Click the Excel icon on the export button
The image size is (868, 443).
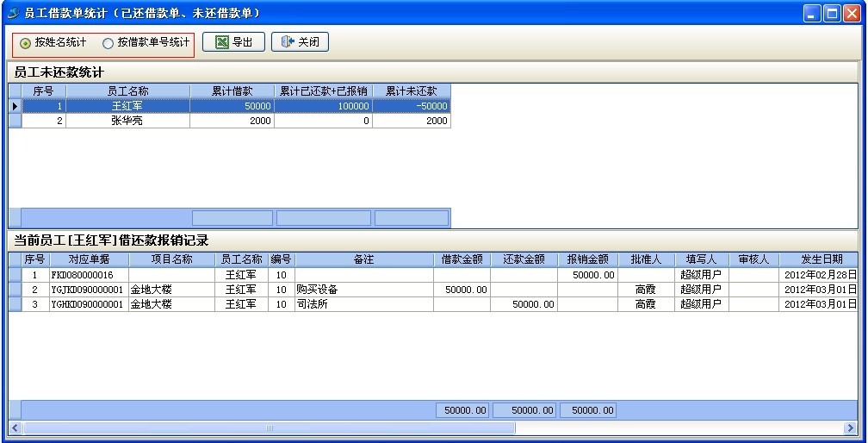point(221,41)
